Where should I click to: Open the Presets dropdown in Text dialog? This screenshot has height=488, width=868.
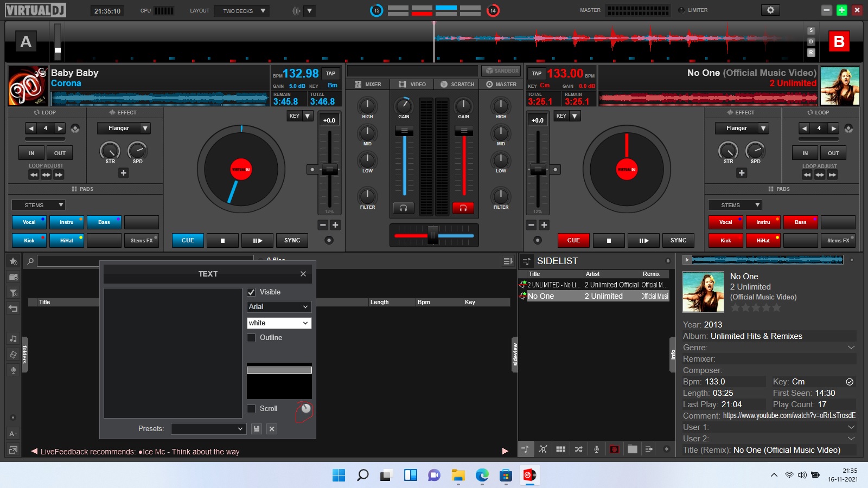pos(208,429)
